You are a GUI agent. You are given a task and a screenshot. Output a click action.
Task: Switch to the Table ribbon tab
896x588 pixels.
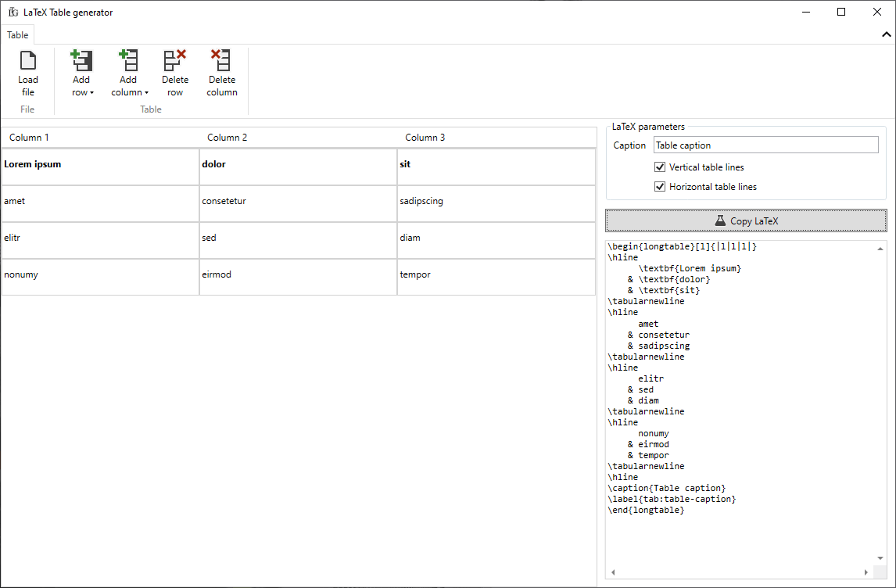(x=16, y=34)
